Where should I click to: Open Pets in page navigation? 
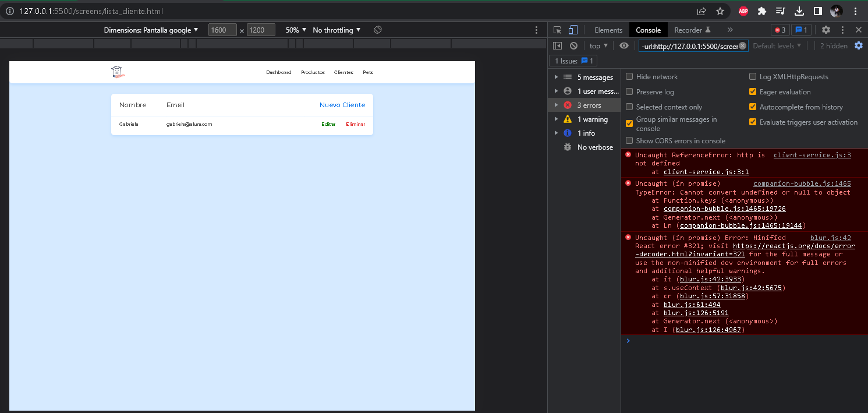368,72
